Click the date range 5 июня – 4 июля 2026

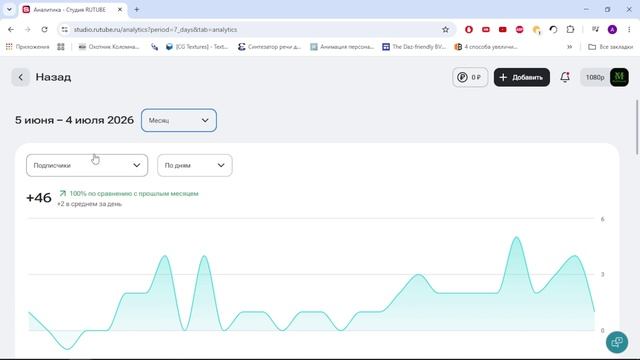(74, 120)
